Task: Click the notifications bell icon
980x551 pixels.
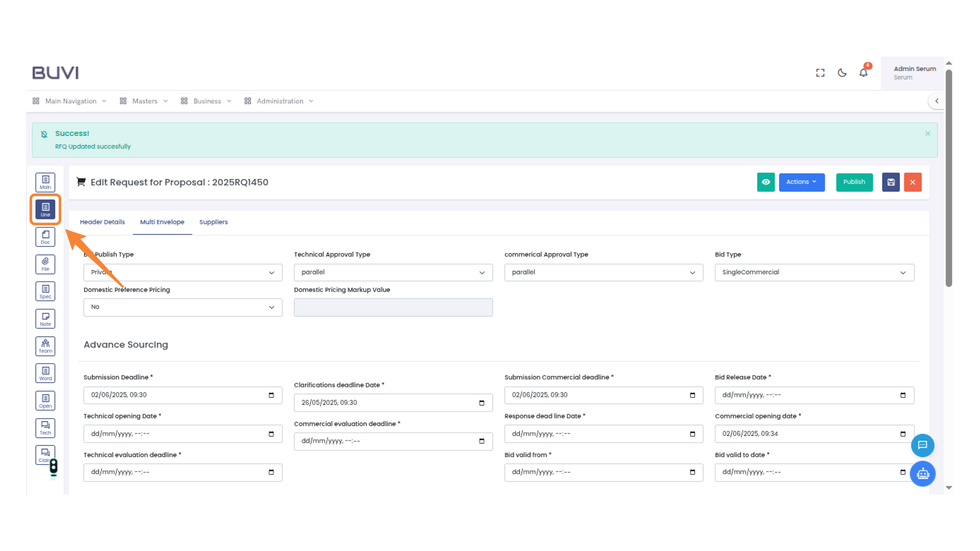Action: point(863,73)
